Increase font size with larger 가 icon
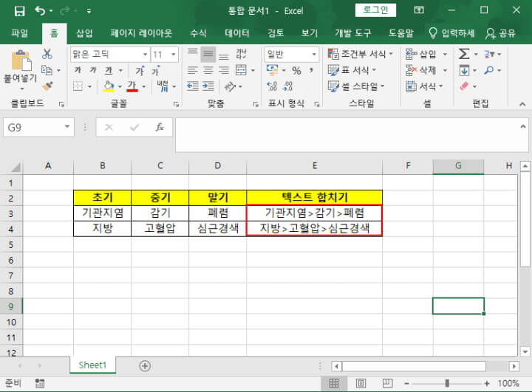Screen dimensions: 532x392 coord(140,71)
